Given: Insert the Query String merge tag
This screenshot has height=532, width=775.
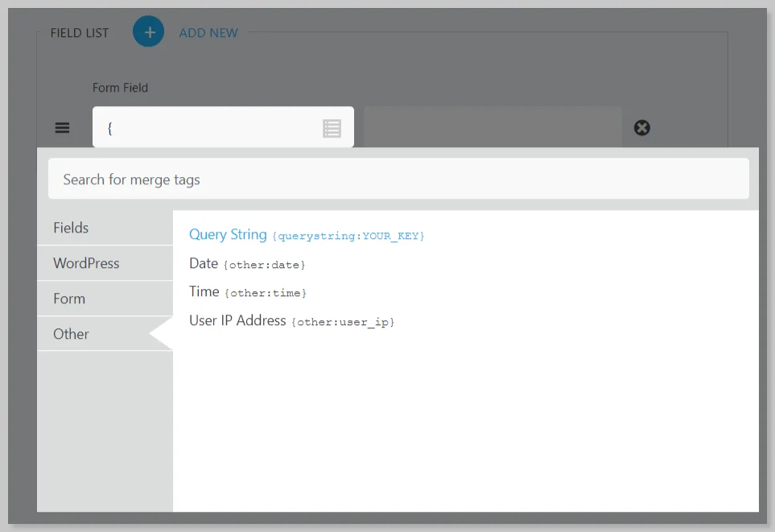Looking at the screenshot, I should pos(228,234).
